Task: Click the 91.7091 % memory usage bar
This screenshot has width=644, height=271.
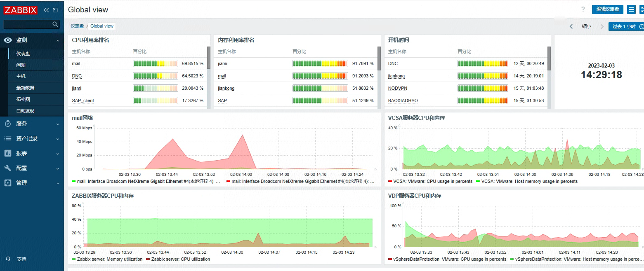Action: pos(319,64)
